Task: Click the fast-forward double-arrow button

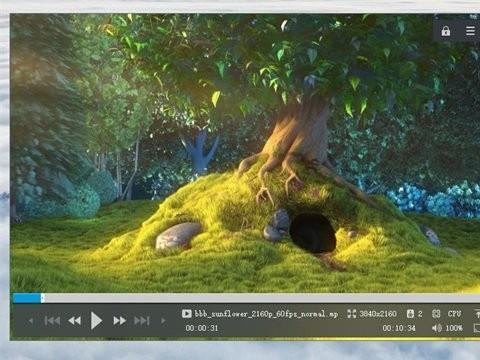Action: coord(119,321)
